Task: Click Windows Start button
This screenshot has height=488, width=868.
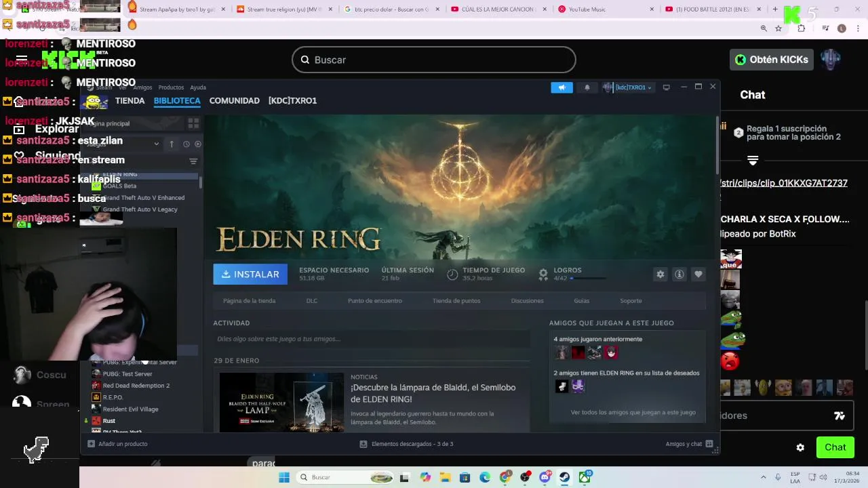Action: tap(284, 477)
